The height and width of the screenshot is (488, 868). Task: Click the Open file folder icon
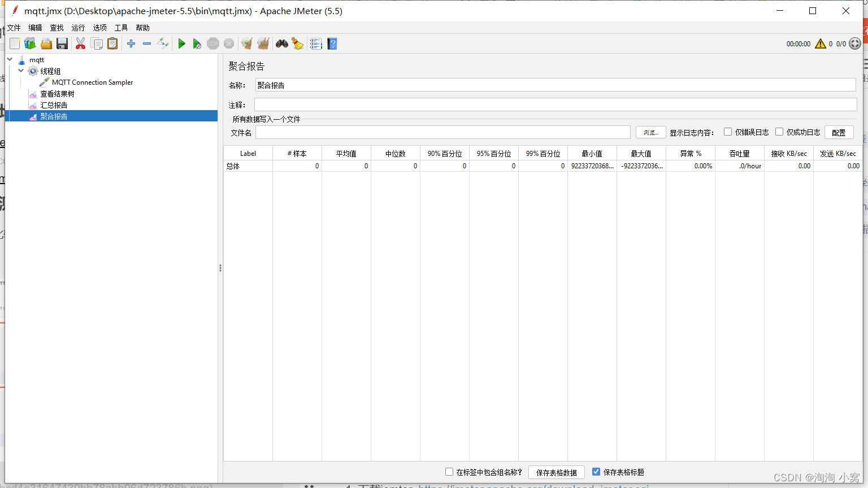[x=46, y=43]
